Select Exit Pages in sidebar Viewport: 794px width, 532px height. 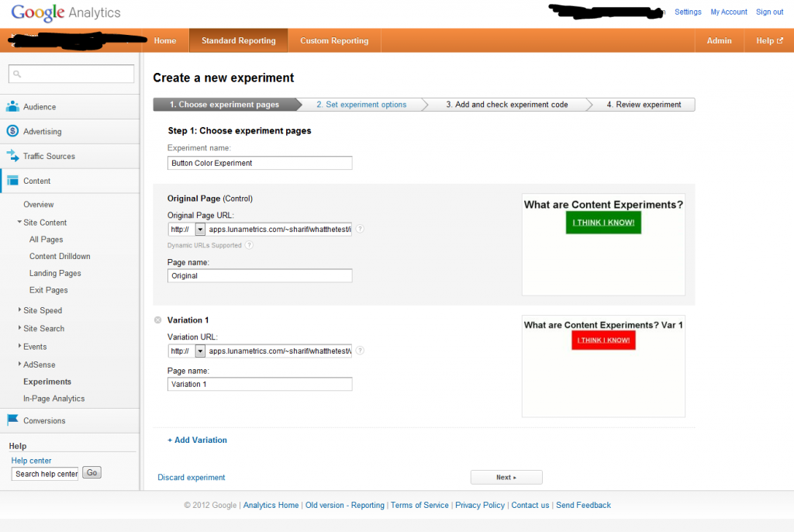(x=49, y=290)
